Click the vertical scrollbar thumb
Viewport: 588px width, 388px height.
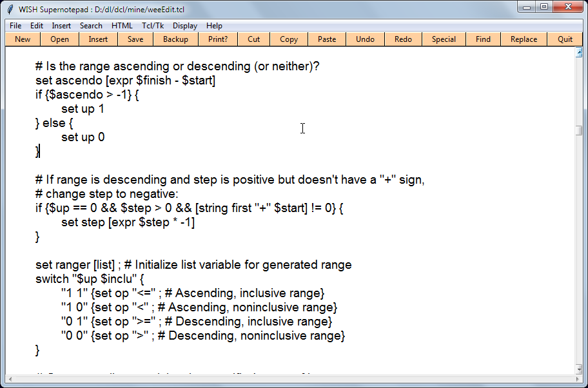[578, 130]
